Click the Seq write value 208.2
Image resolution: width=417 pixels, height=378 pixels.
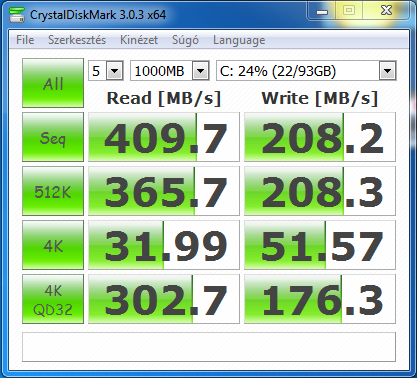[320, 137]
